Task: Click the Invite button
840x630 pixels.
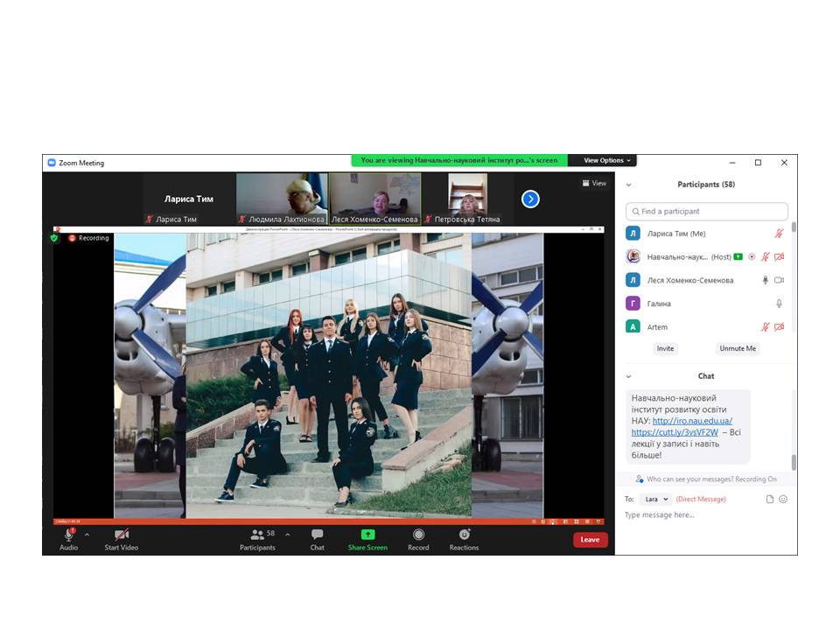Action: pyautogui.click(x=666, y=348)
